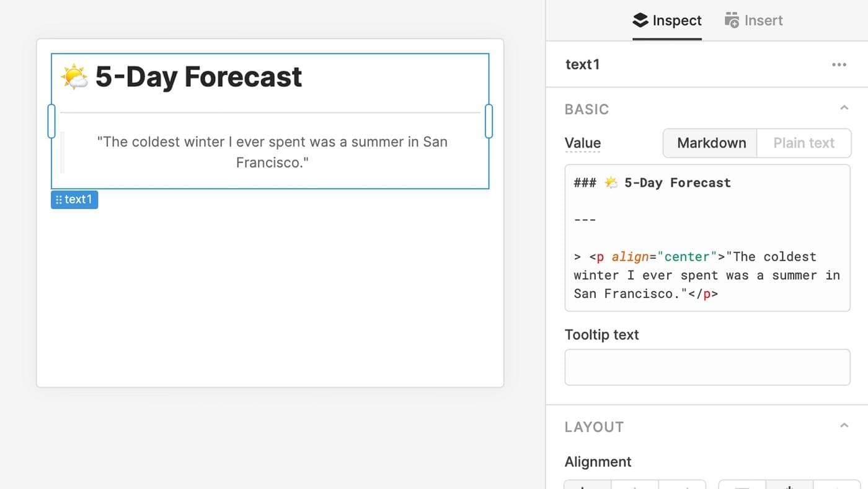Click the text1 drag handle tag on canvas

click(74, 199)
